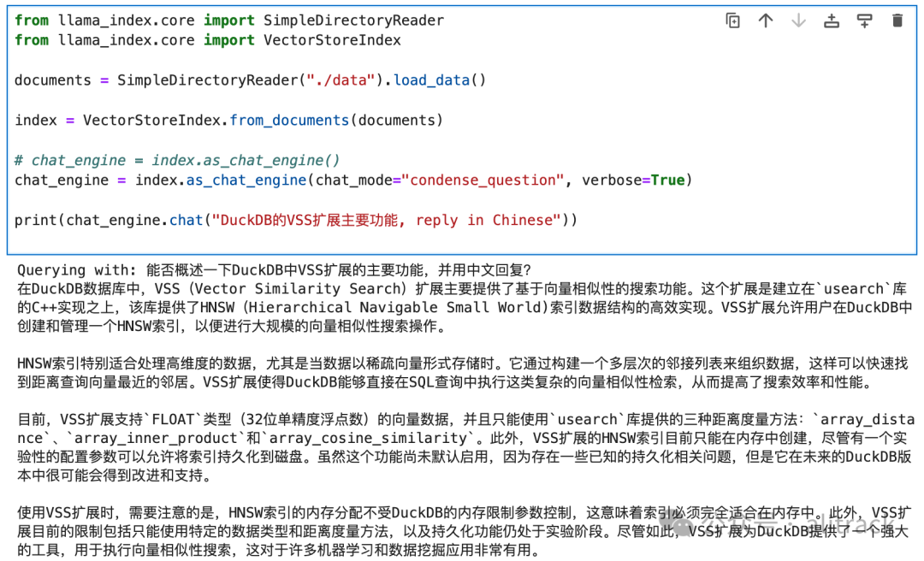Insert a cell below this one
The height and width of the screenshot is (561, 924).
click(864, 21)
